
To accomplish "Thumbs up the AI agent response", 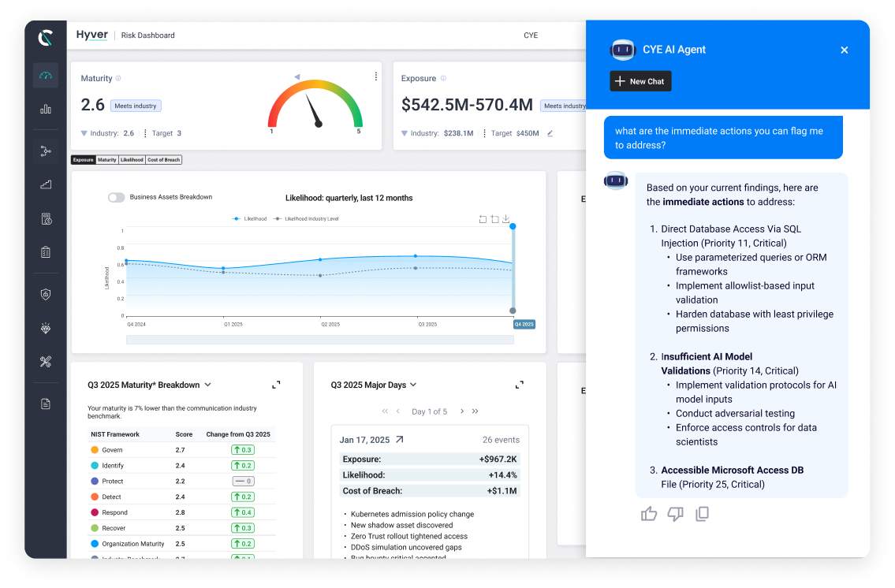I will 649,514.
